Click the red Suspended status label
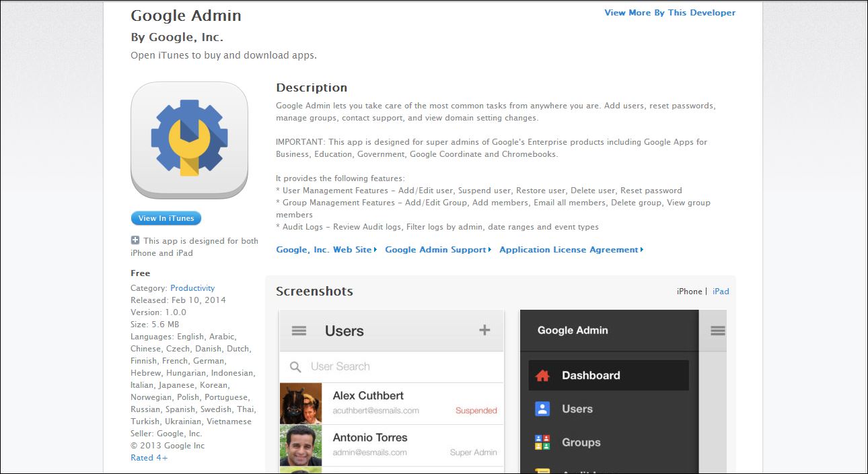The width and height of the screenshot is (868, 474). tap(476, 411)
